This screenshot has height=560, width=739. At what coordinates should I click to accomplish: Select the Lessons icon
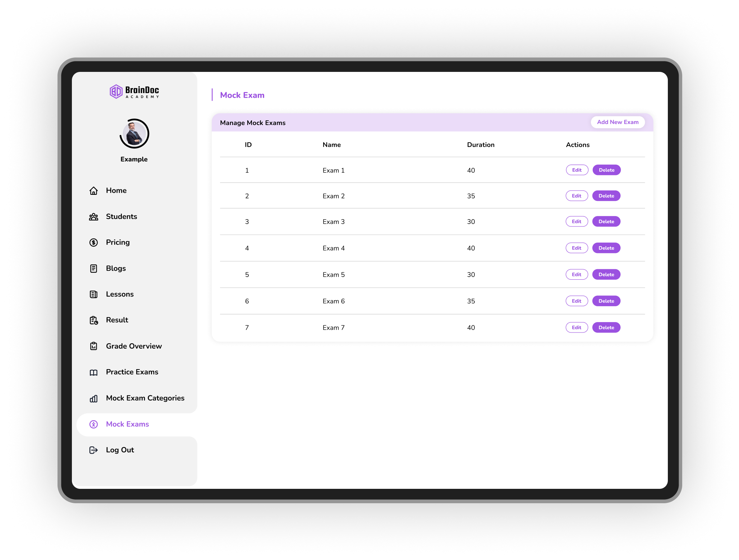click(93, 294)
